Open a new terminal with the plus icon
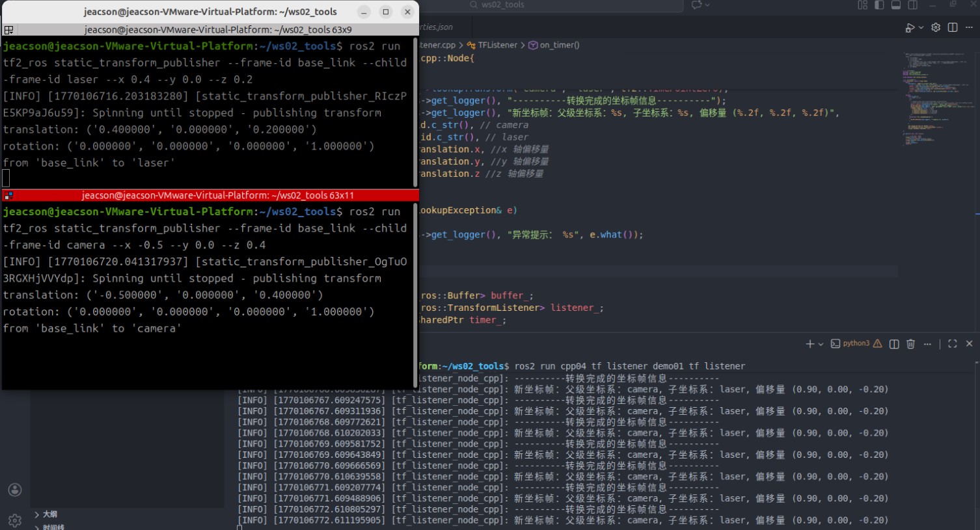 810,343
